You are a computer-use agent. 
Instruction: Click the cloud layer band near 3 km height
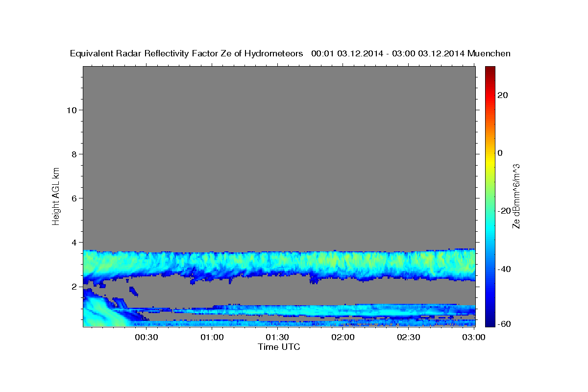click(x=279, y=266)
